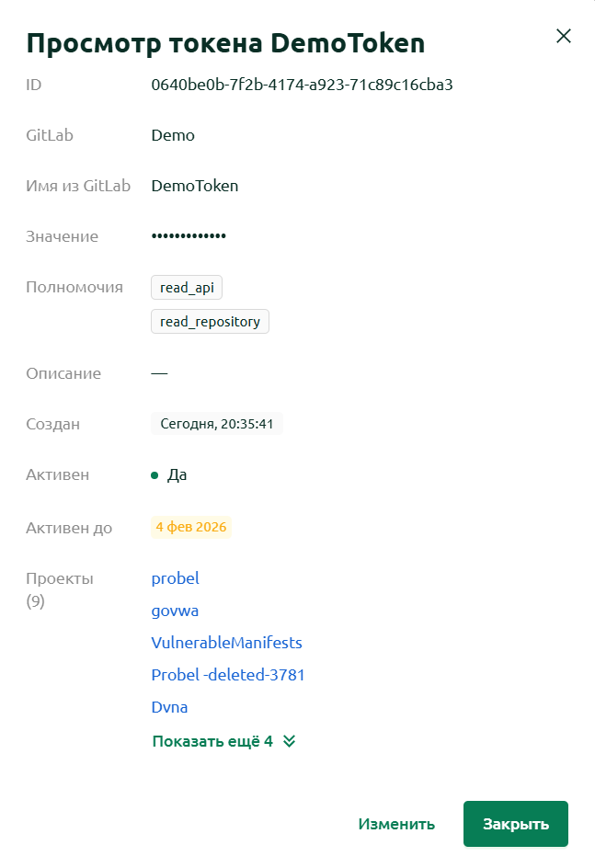The width and height of the screenshot is (595, 868).
Task: Click the Сегодня, 20:35:41 created timestamp
Action: click(x=216, y=424)
